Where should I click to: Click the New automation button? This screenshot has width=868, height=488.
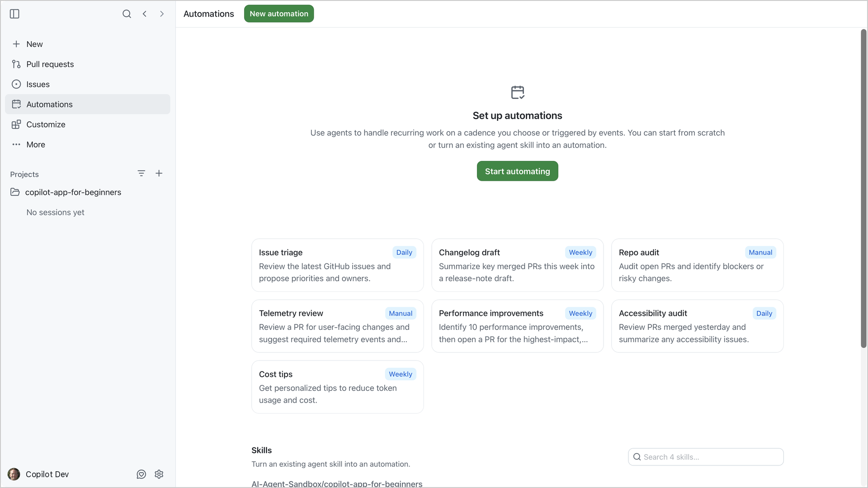[279, 14]
